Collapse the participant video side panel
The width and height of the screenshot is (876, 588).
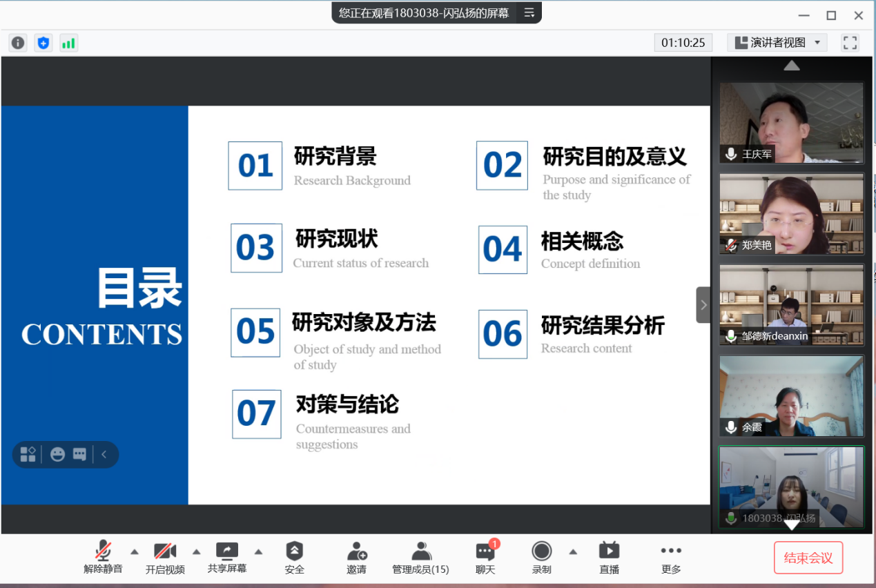[x=703, y=305]
